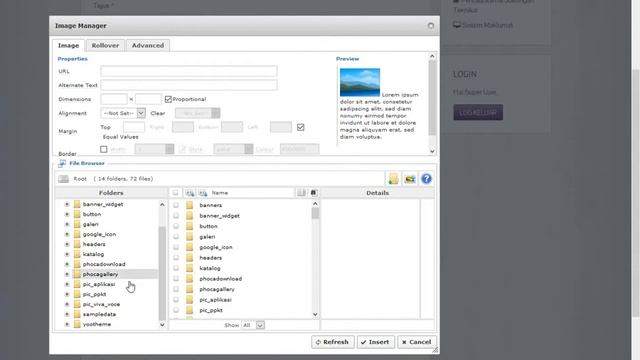This screenshot has height=360, width=640.
Task: Click the Name column header
Action: [x=220, y=193]
